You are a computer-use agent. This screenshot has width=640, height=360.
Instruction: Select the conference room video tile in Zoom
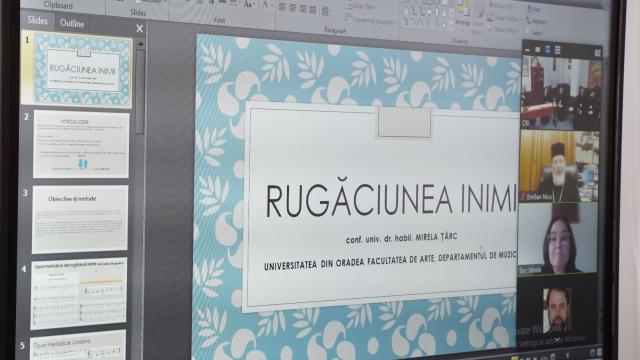(561, 93)
